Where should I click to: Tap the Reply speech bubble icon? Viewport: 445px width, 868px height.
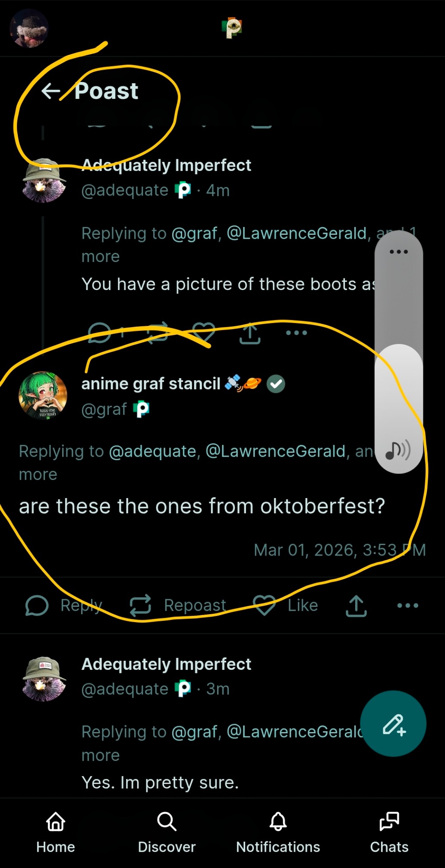point(37,605)
